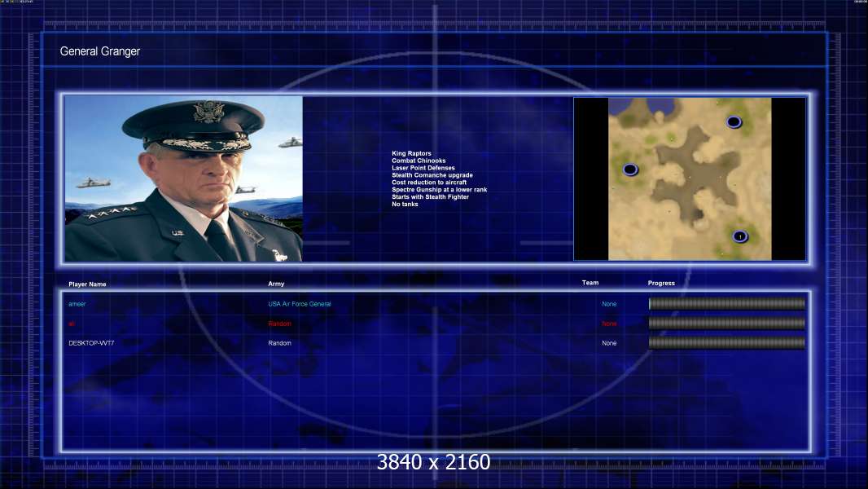Click the Laser Point Defenses line

tap(423, 168)
